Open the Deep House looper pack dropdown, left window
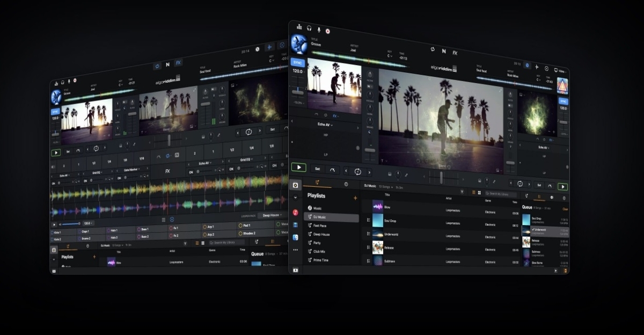Image resolution: width=644 pixels, height=335 pixels. click(272, 215)
